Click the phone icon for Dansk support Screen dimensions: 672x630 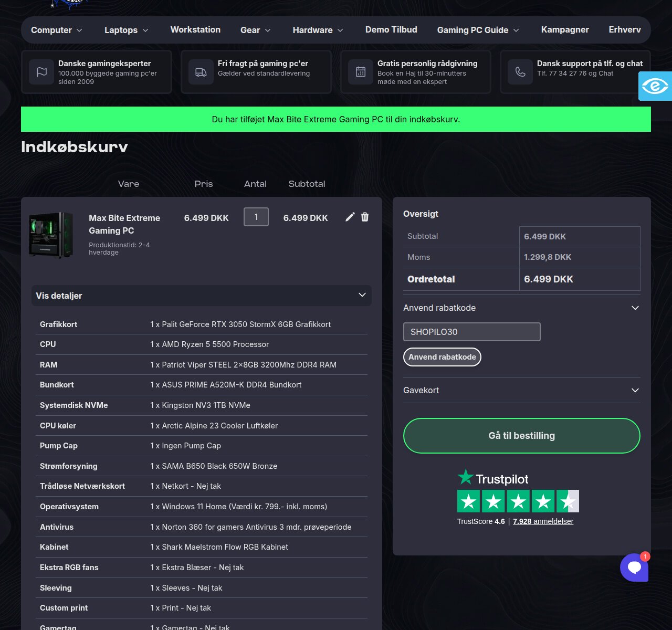click(520, 72)
